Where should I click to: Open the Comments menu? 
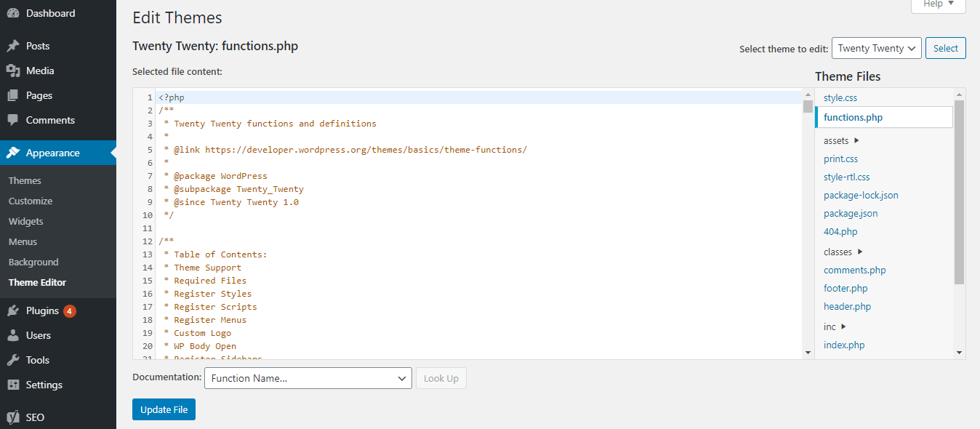[58, 120]
